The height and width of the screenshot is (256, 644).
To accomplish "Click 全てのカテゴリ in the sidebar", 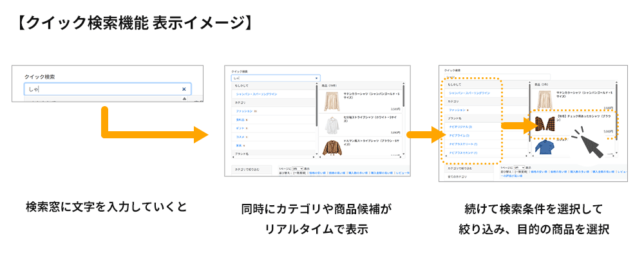I will 457,177.
